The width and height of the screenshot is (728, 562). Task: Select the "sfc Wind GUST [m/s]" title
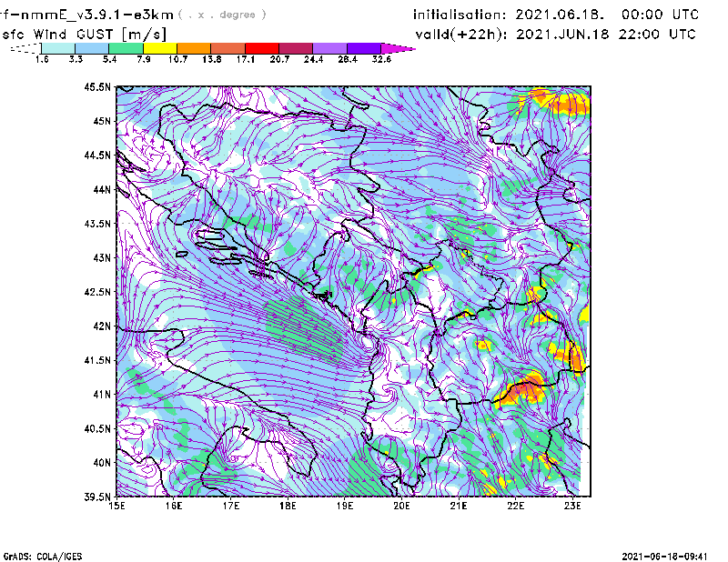pos(84,35)
